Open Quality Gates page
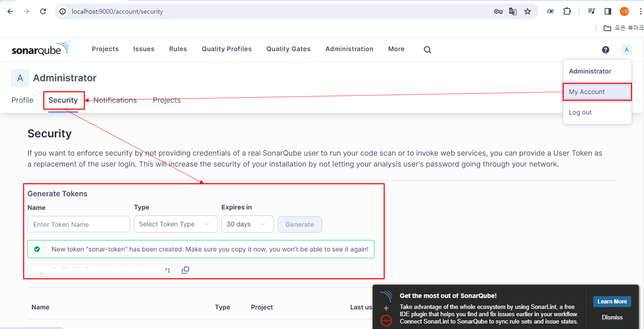Viewport: 644px width, 329px height. click(x=288, y=49)
